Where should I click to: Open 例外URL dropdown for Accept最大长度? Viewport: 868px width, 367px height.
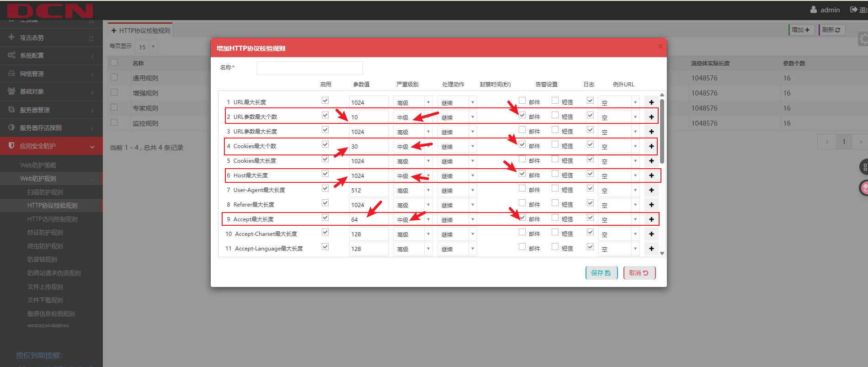(x=619, y=219)
